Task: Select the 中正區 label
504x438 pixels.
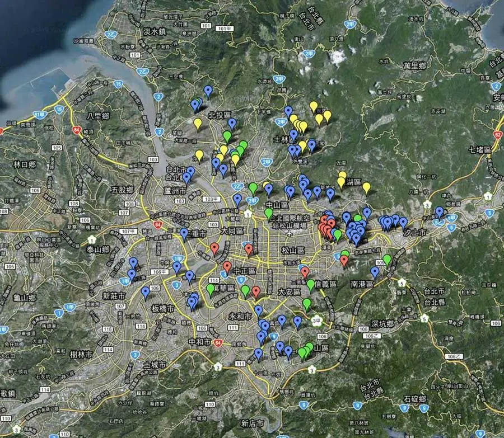Action: [244, 271]
